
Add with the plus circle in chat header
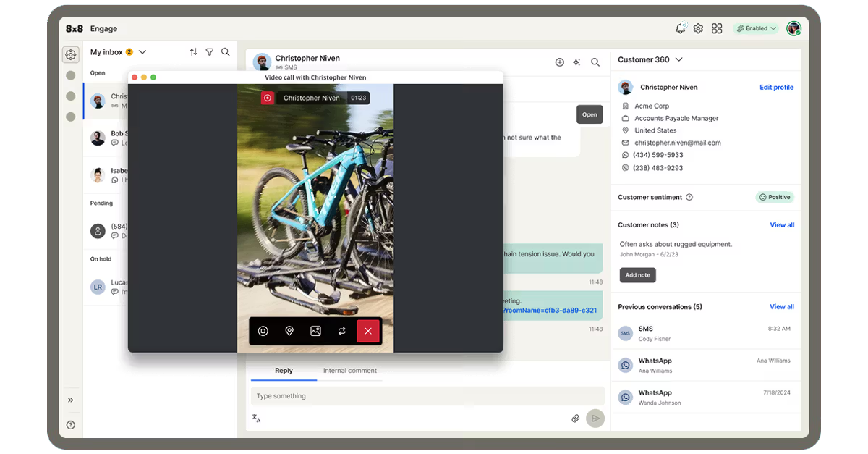pos(559,62)
